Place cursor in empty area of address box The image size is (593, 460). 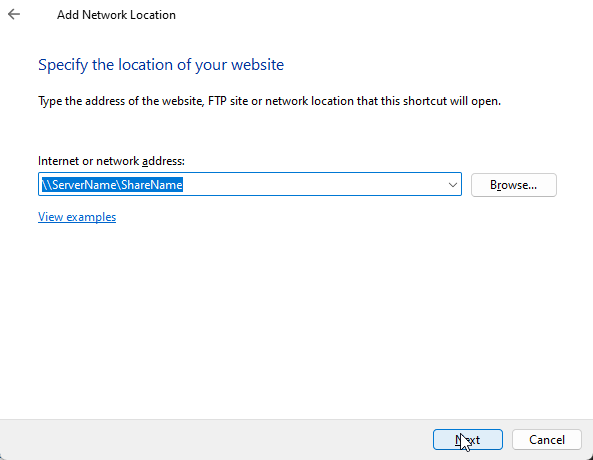(314, 185)
